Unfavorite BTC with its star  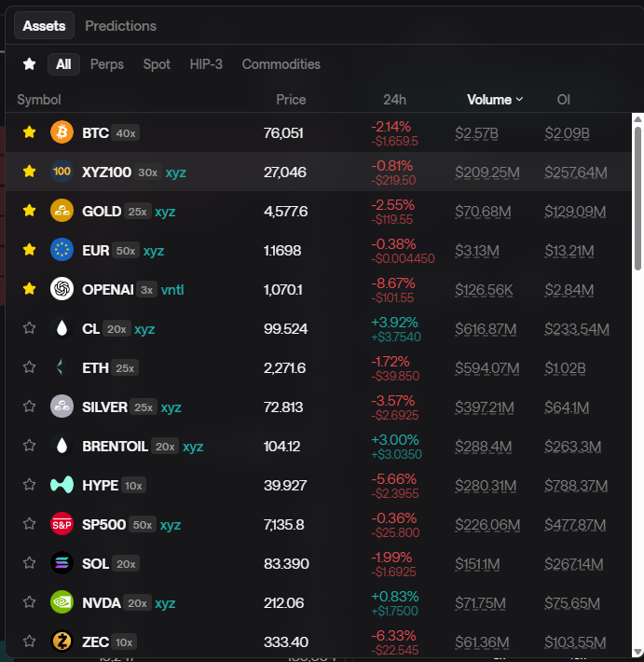(29, 132)
